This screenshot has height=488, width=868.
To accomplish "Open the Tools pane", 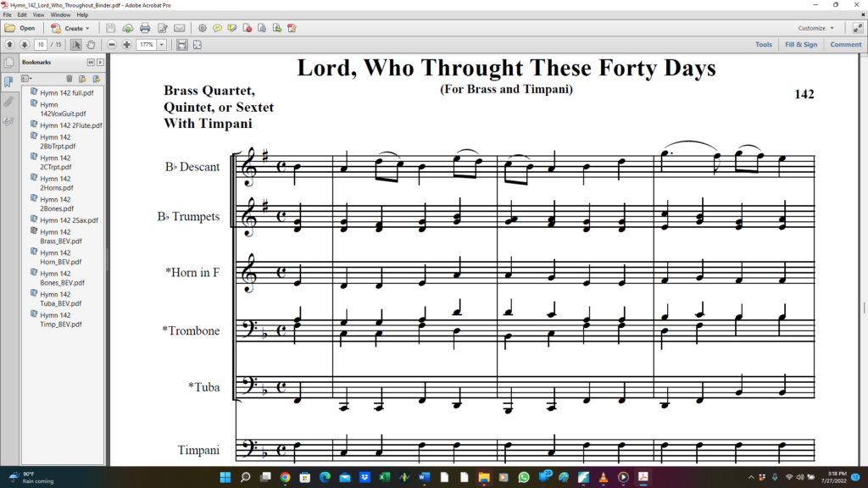I will point(764,44).
